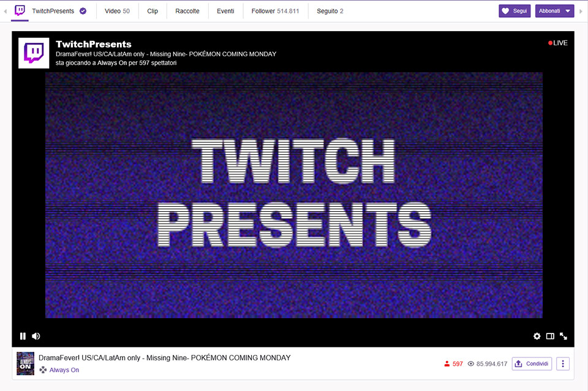Click the video area showing TWITCH PRESENTS

pyautogui.click(x=294, y=195)
